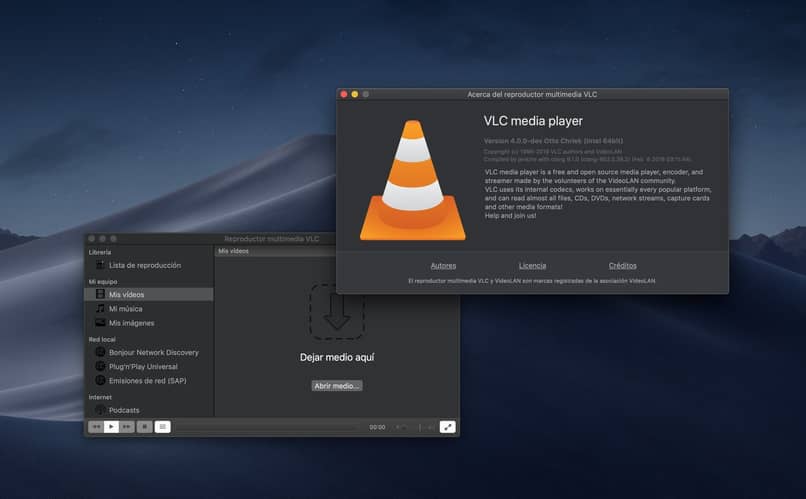The image size is (806, 499).
Task: Select Mis vídeos in sidebar
Action: 149,294
